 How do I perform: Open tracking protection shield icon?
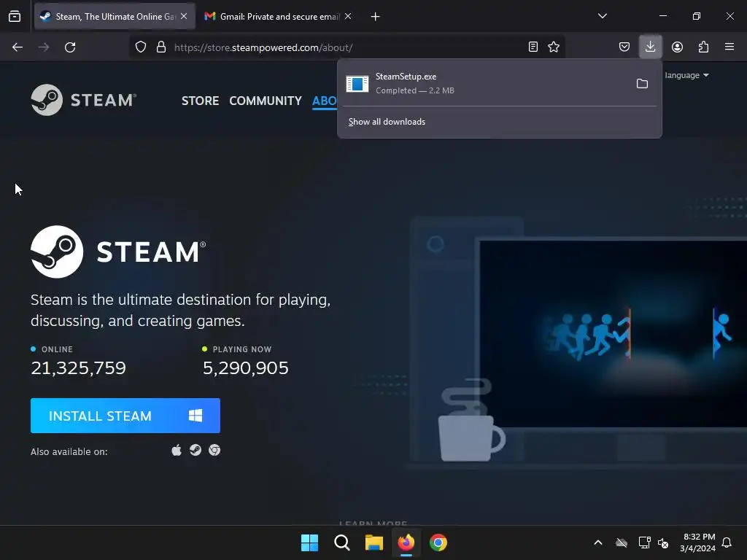click(141, 47)
